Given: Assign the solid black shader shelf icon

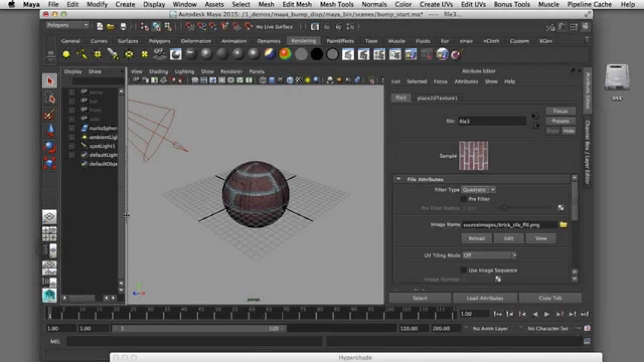Looking at the screenshot, I should pos(316,54).
